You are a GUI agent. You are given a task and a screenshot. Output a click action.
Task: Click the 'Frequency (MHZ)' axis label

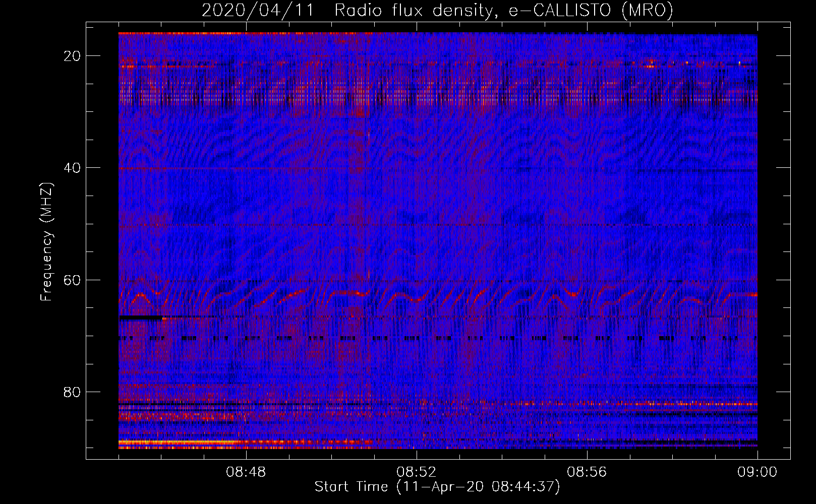point(46,242)
